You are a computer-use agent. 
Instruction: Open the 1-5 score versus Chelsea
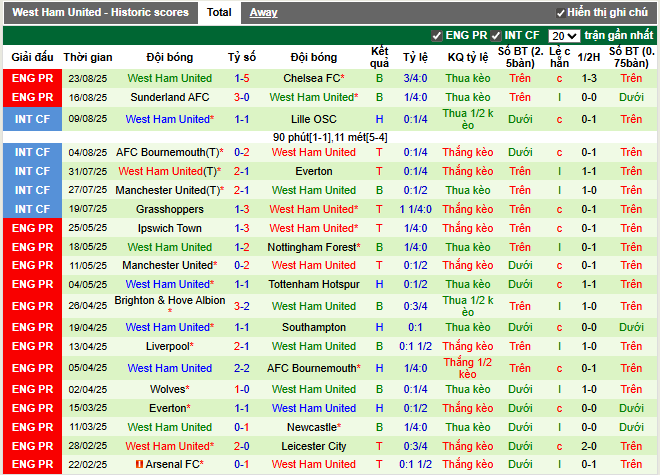click(242, 78)
